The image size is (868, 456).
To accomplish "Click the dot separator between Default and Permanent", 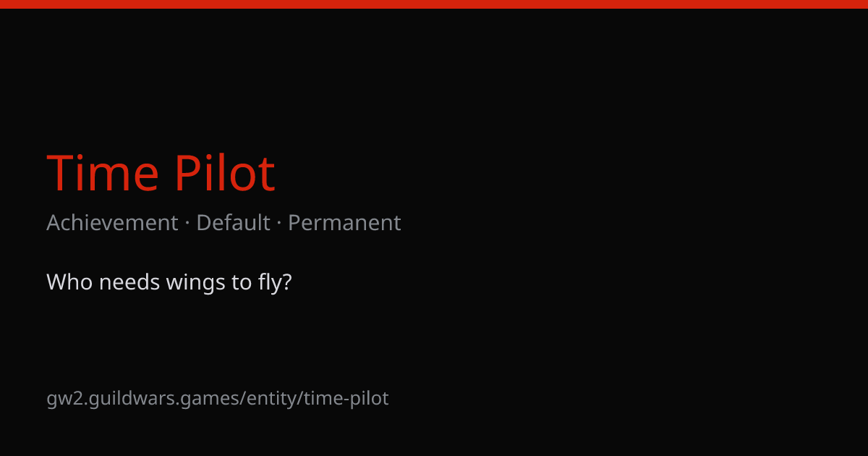I will 279,224.
